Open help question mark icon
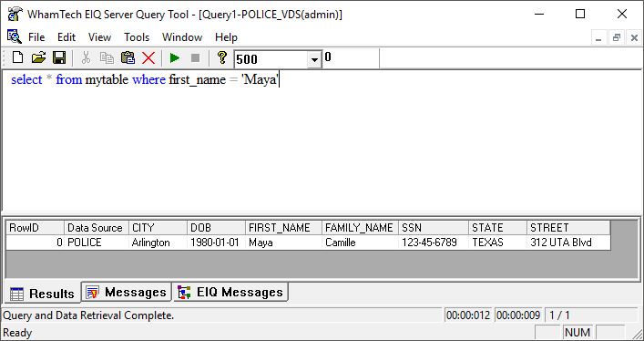The height and width of the screenshot is (341, 644). 221,58
